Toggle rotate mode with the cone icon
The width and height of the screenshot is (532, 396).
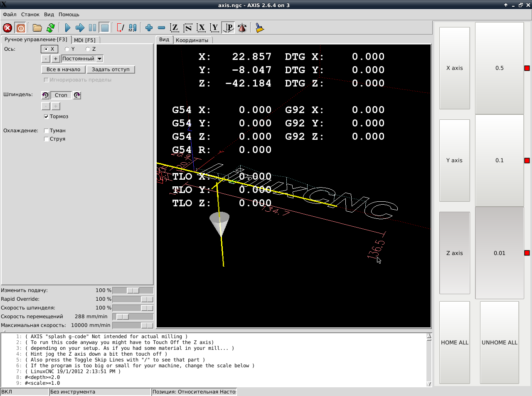click(242, 28)
